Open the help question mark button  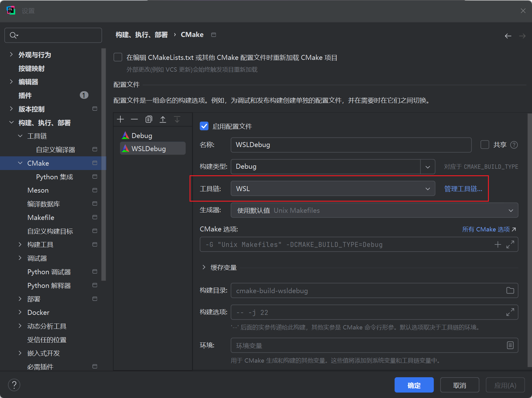coord(14,385)
